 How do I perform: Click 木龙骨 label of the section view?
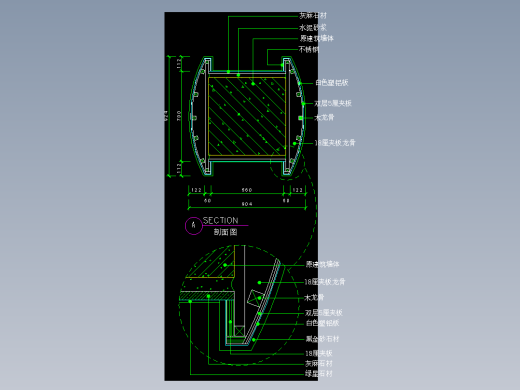tap(324, 117)
